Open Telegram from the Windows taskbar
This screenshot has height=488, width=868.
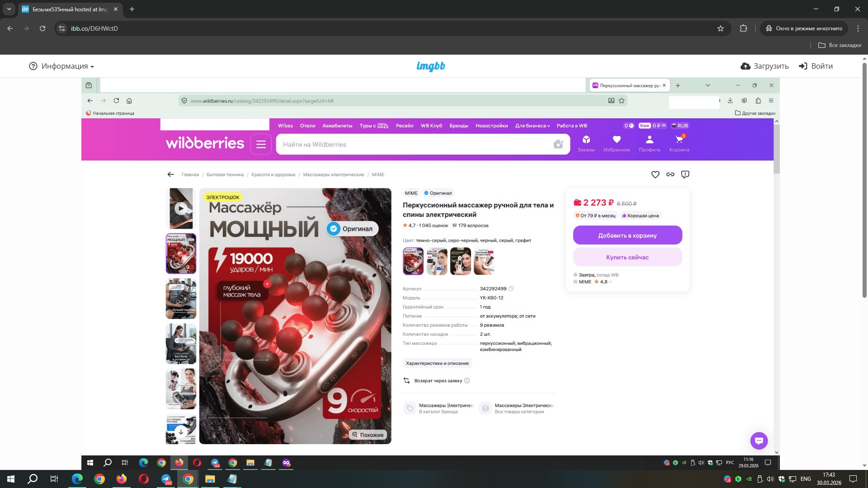click(166, 479)
